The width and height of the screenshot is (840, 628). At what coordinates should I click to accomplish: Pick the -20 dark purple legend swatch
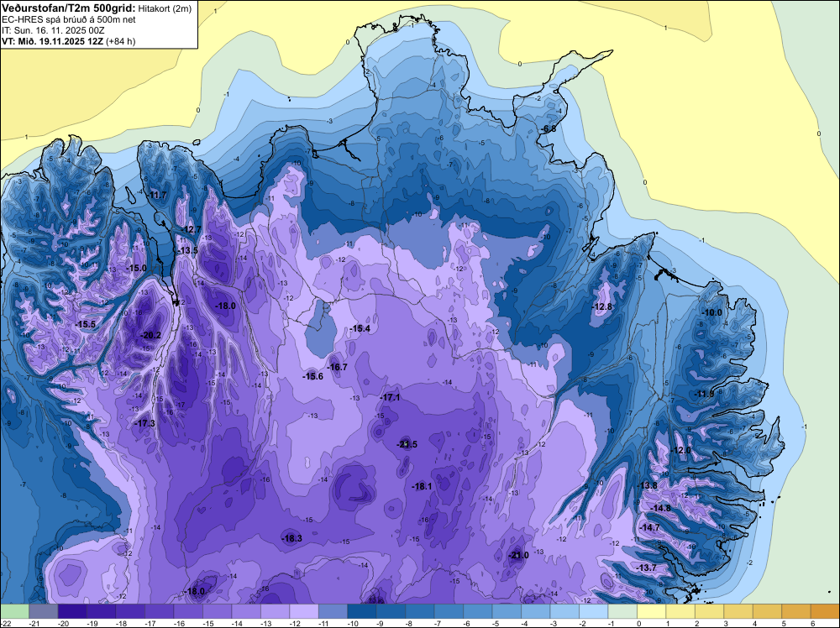[72, 611]
